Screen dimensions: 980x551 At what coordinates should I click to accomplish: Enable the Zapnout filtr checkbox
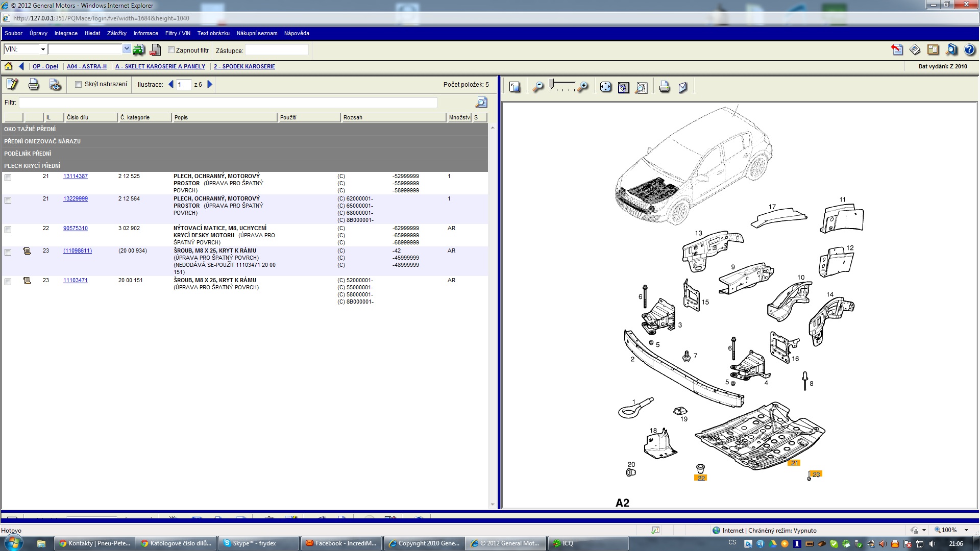click(x=171, y=50)
